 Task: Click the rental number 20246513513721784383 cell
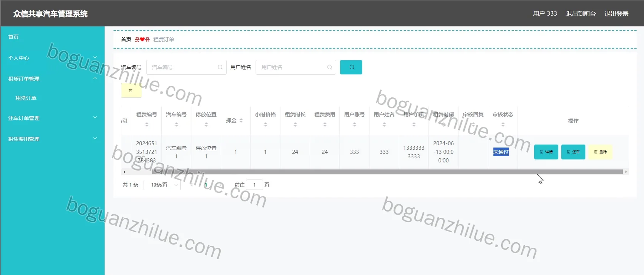pyautogui.click(x=147, y=152)
